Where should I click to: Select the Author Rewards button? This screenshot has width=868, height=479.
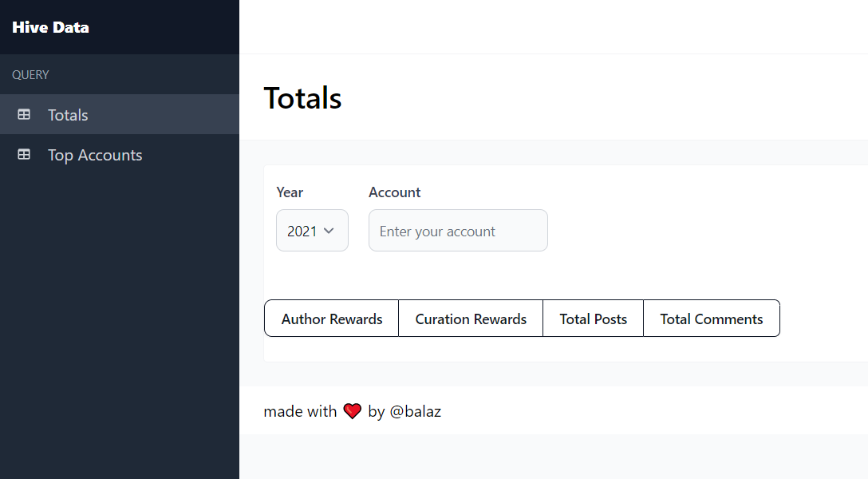pyautogui.click(x=332, y=319)
